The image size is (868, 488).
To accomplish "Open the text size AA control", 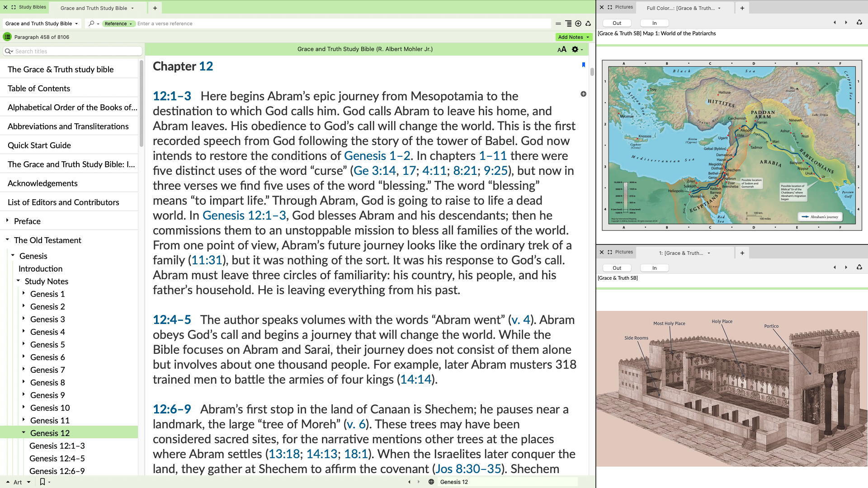I will click(x=562, y=49).
